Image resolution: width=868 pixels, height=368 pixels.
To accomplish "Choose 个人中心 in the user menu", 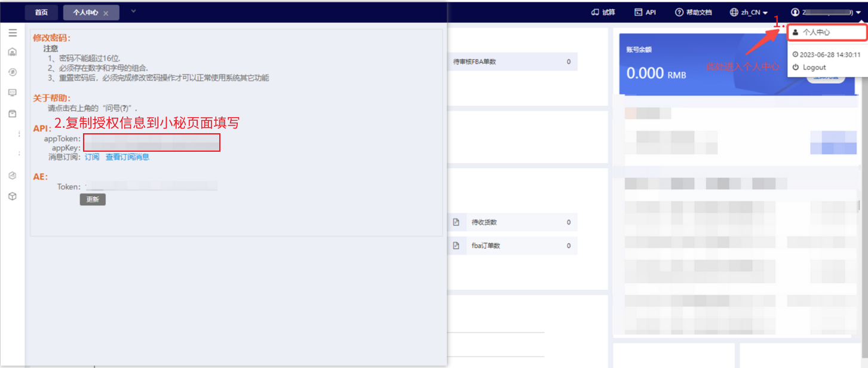I will 827,32.
